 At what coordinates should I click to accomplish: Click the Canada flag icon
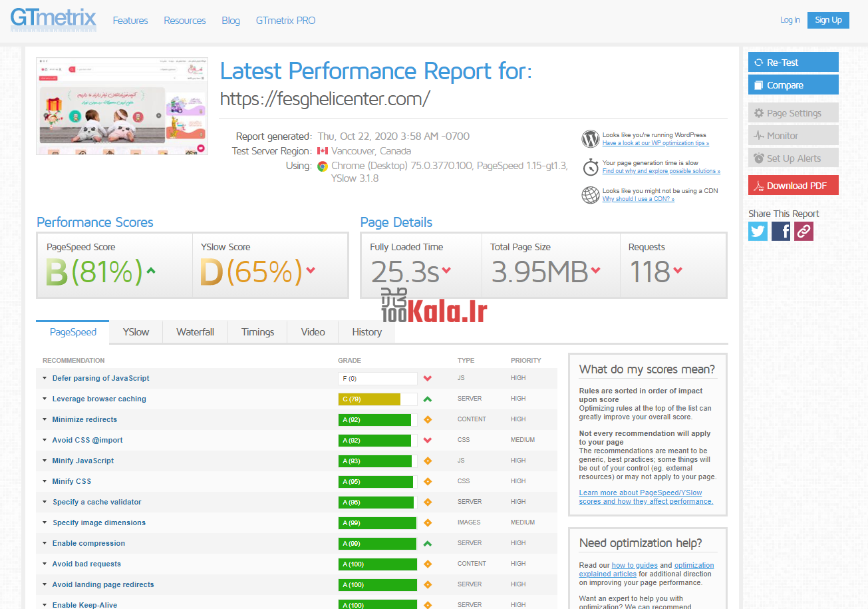[323, 151]
